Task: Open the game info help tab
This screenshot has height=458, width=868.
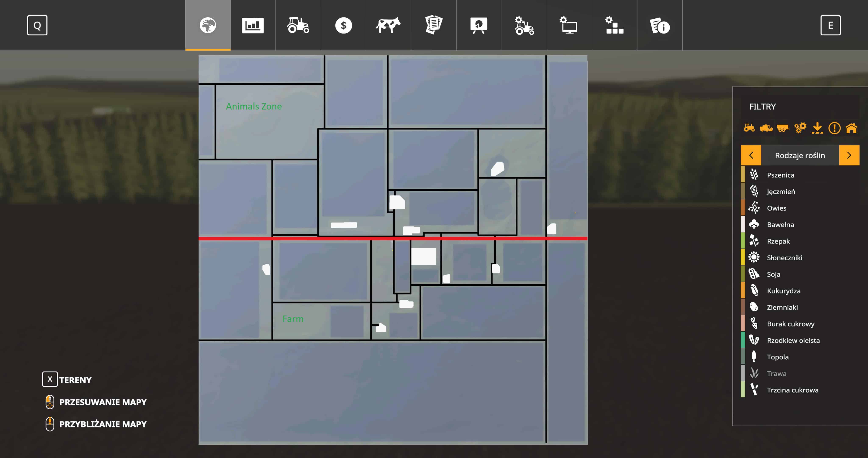Action: coord(659,25)
